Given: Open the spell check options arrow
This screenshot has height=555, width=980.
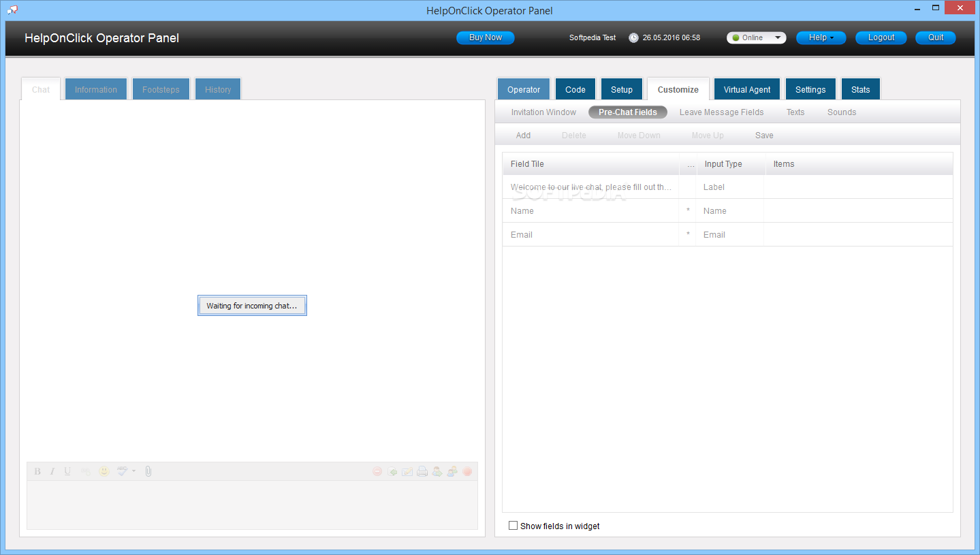Looking at the screenshot, I should point(133,471).
